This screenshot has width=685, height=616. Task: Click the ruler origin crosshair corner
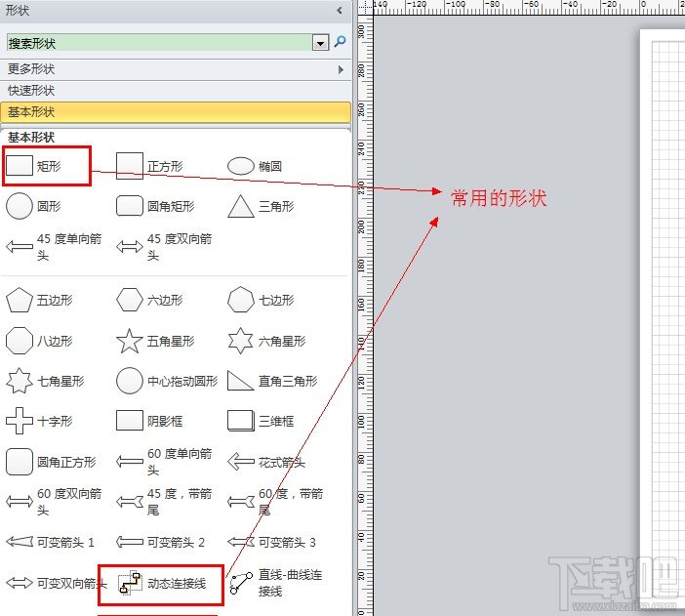click(365, 7)
